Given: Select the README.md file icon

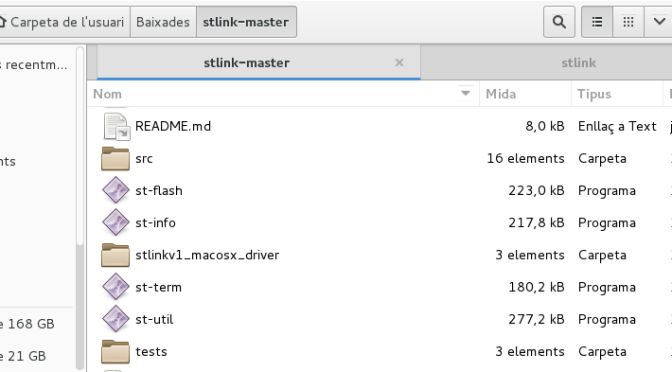Looking at the screenshot, I should (x=117, y=126).
